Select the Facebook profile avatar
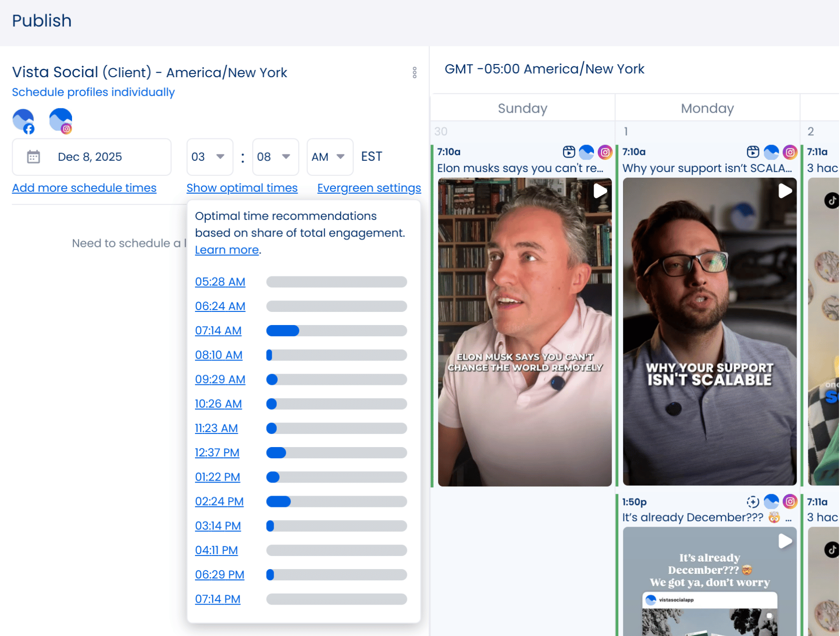Image resolution: width=840 pixels, height=636 pixels. [23, 121]
